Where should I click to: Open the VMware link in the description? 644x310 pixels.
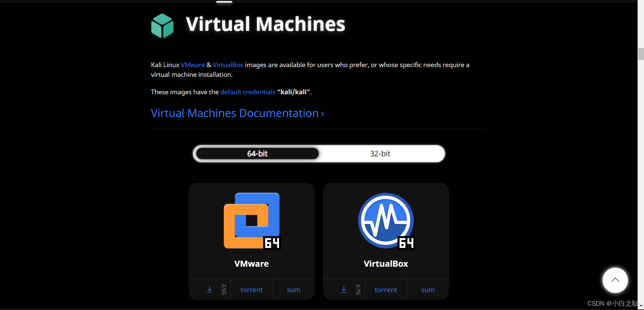(x=193, y=65)
